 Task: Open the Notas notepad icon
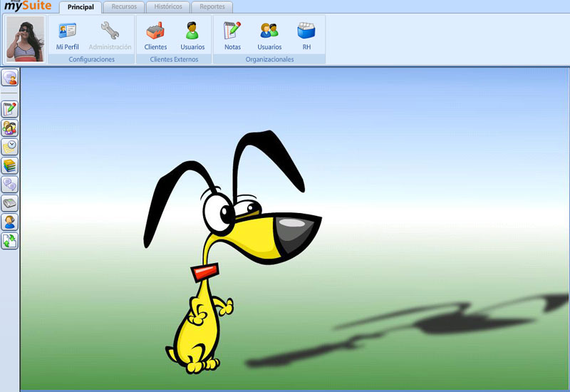click(x=232, y=36)
